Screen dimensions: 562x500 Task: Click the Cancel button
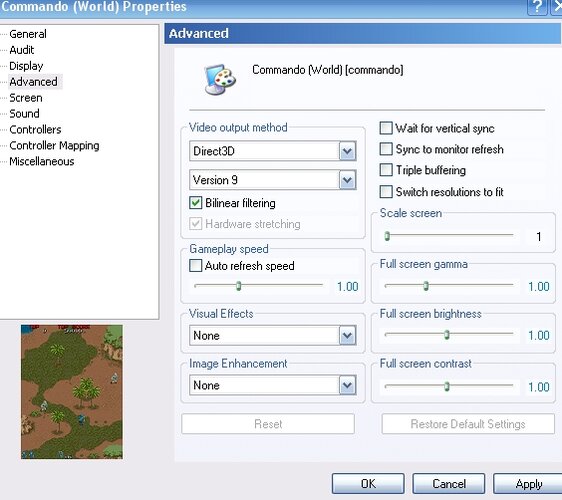449,484
